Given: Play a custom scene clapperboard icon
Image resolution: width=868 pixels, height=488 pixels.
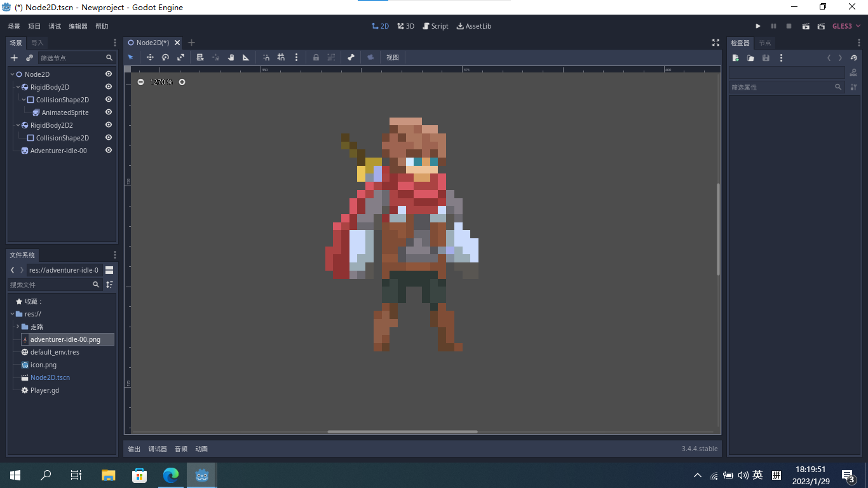Looking at the screenshot, I should point(821,26).
